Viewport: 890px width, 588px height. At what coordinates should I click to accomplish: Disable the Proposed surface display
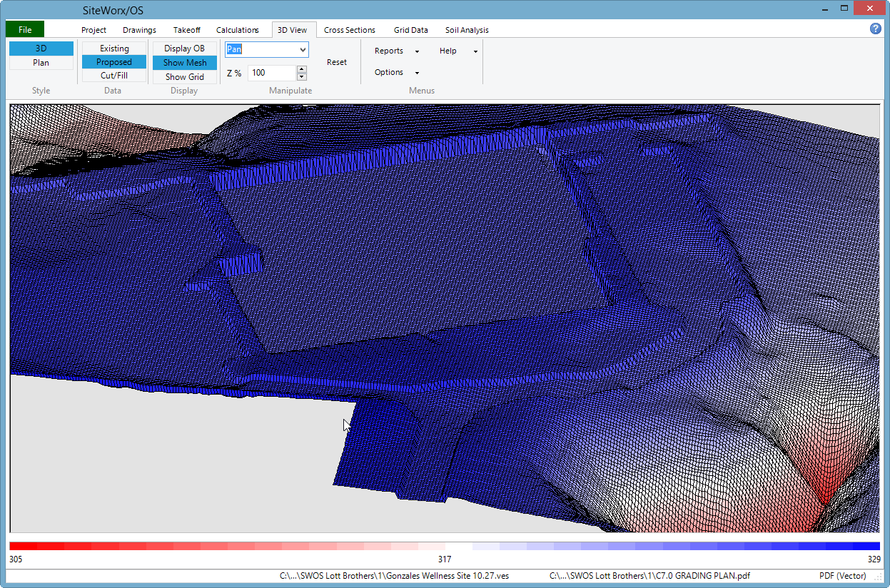coord(113,62)
